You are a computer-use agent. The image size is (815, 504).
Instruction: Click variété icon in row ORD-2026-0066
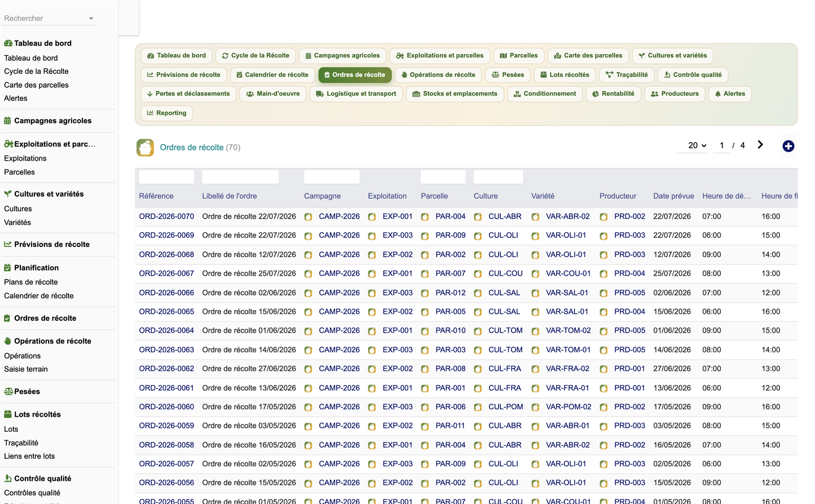pos(535,293)
